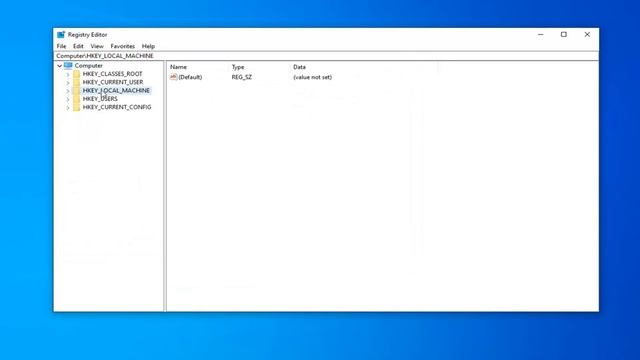640x360 pixels.
Task: Open the Help menu
Action: pyautogui.click(x=148, y=46)
